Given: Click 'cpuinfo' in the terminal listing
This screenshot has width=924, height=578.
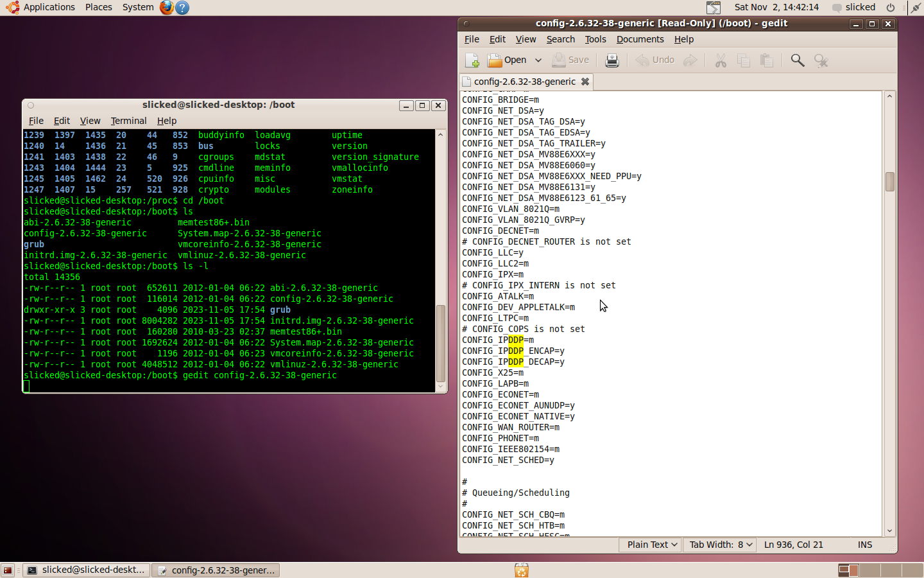Looking at the screenshot, I should (x=216, y=179).
